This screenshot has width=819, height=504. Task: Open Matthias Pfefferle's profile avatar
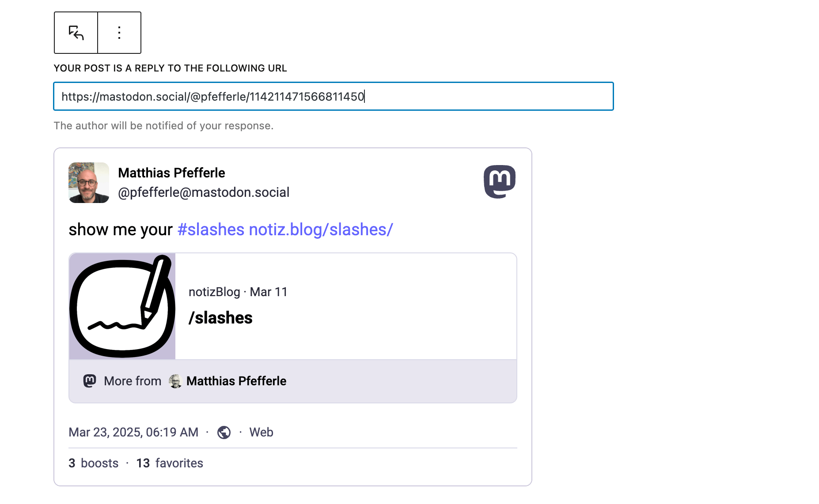tap(89, 183)
